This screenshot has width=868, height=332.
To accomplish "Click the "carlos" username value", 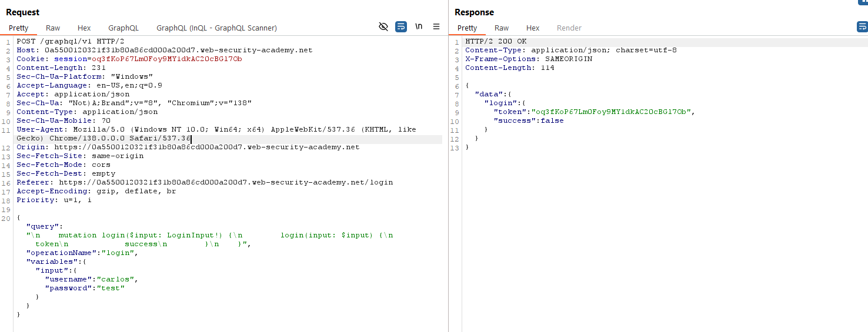I will 118,279.
